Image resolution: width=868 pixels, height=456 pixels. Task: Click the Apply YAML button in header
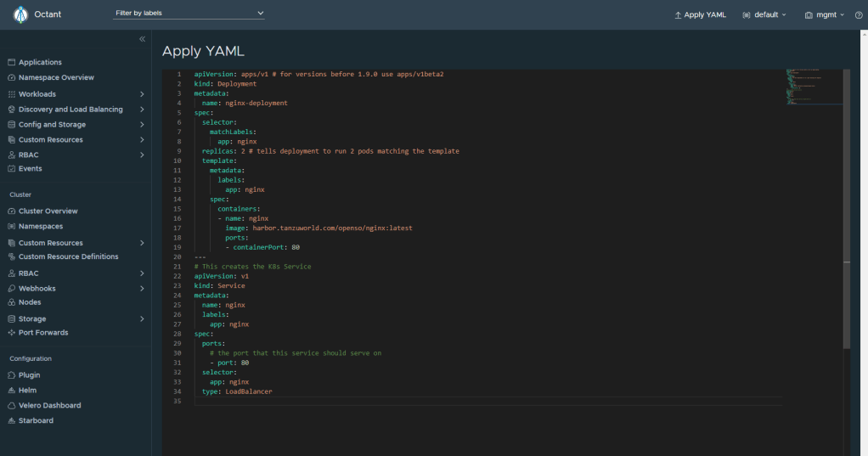coord(700,15)
